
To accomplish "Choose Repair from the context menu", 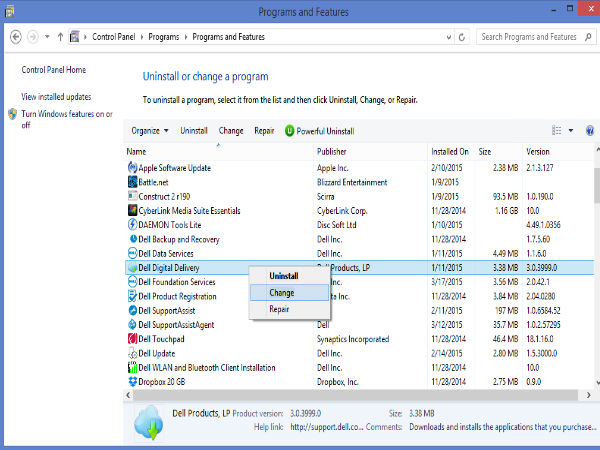I will [290, 309].
